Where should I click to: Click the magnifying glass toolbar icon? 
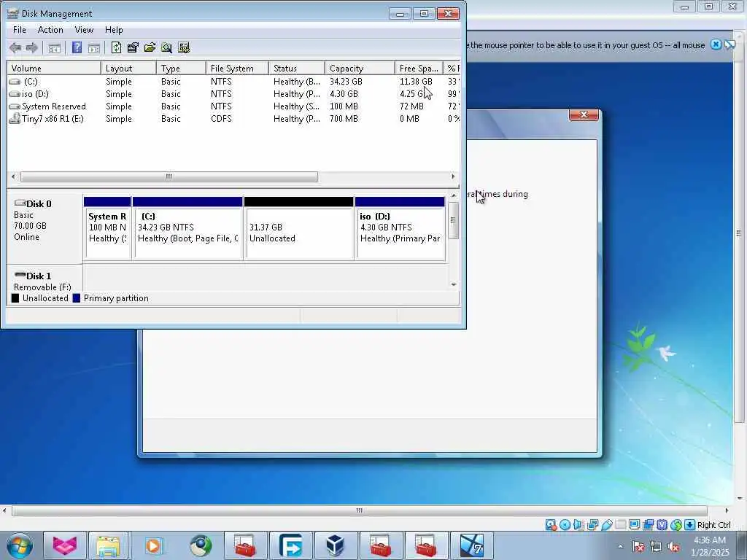[166, 47]
